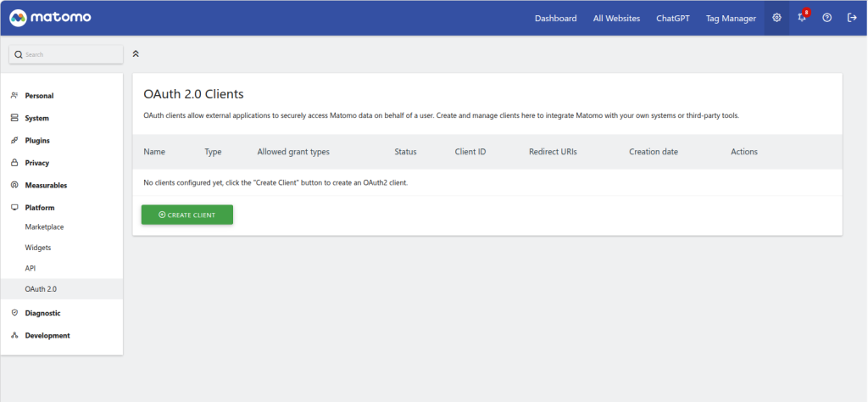Click the help question mark icon
868x402 pixels.
pyautogui.click(x=826, y=18)
